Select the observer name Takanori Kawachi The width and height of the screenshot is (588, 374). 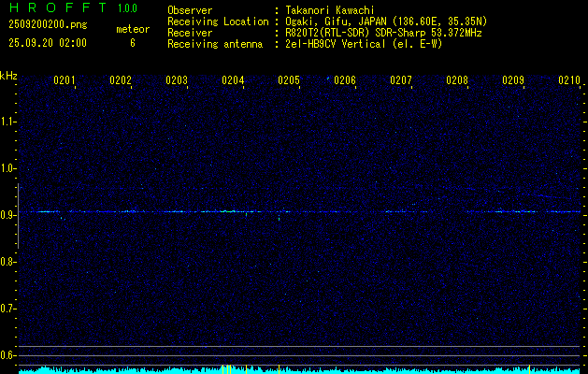click(330, 10)
